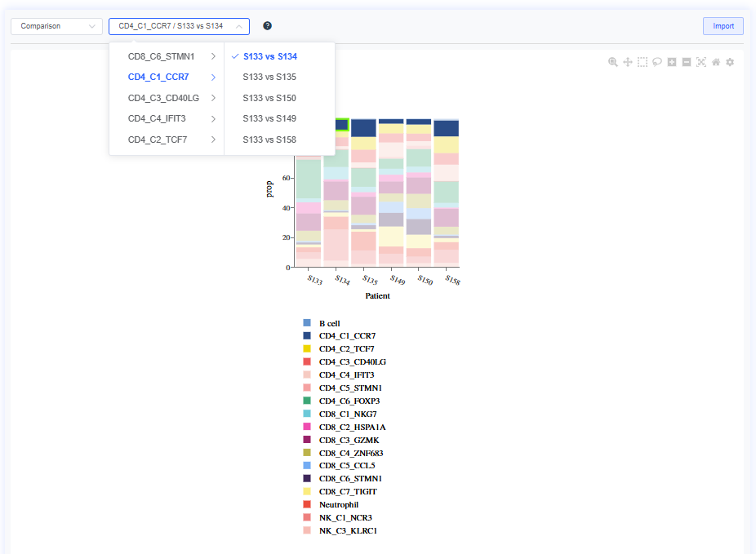Click the Zoom In plus icon
Screen dimensions: 756x554
click(672, 62)
